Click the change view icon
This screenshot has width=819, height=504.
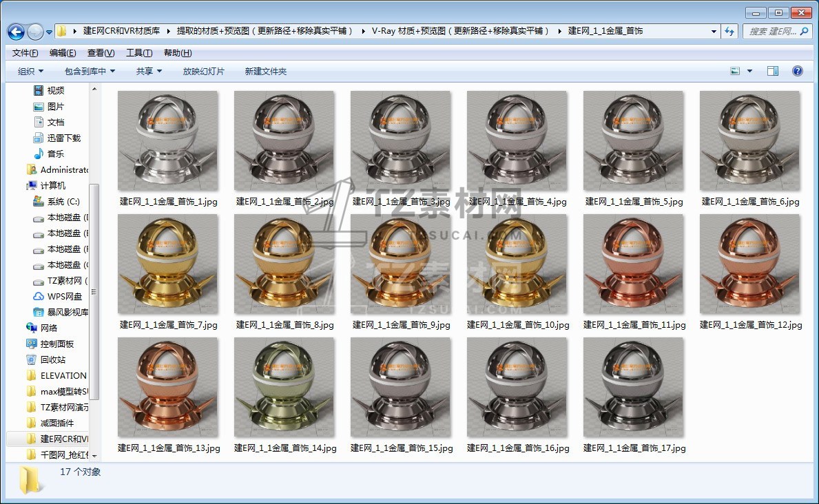(735, 71)
